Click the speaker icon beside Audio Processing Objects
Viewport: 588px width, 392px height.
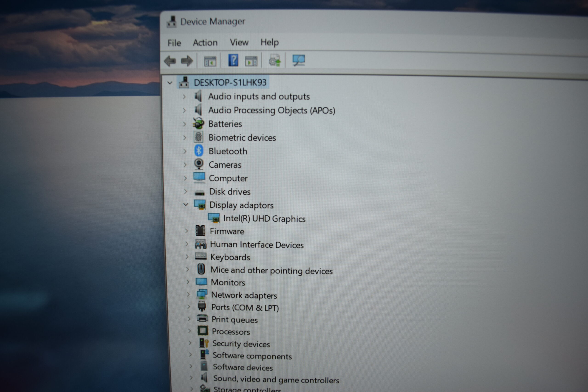pyautogui.click(x=198, y=110)
